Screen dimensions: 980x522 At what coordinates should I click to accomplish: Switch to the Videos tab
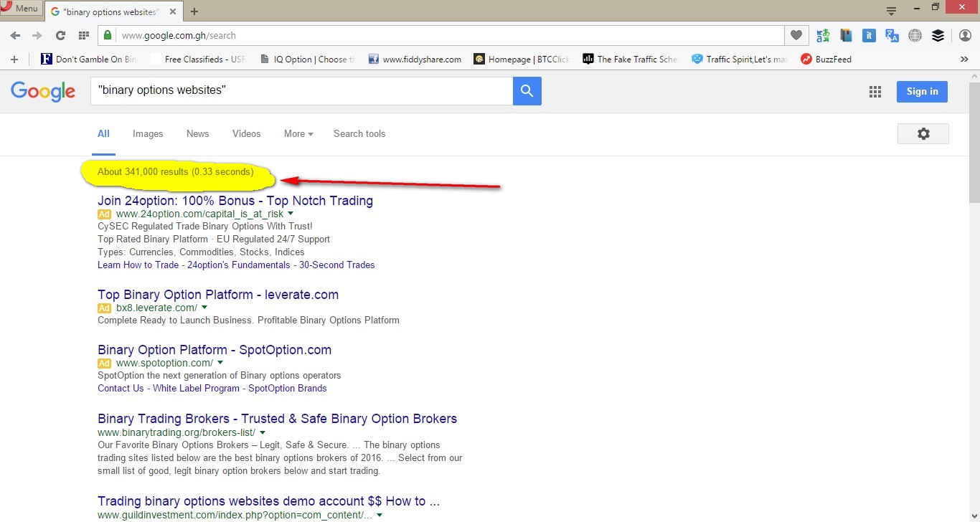pyautogui.click(x=247, y=133)
